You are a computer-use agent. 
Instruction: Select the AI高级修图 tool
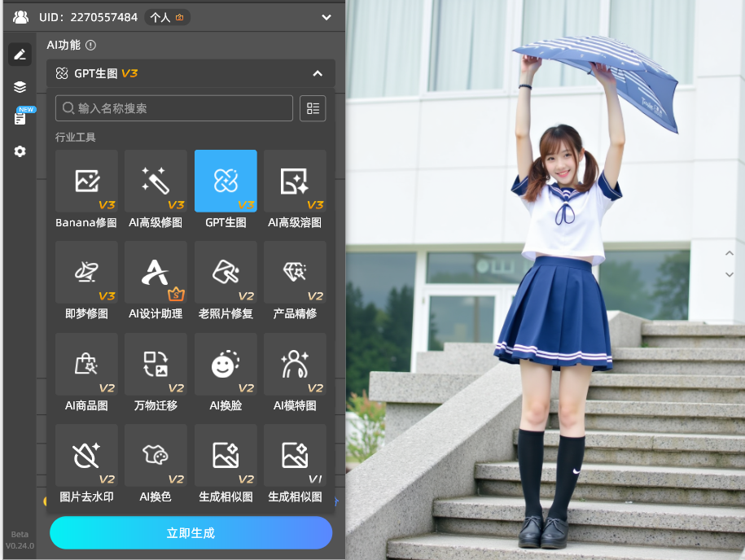(x=156, y=180)
